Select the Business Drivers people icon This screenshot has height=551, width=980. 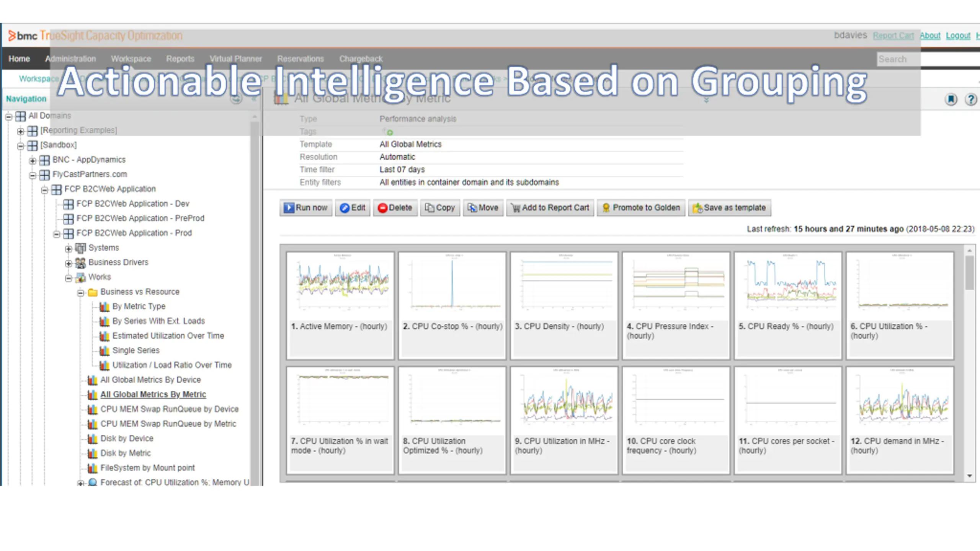(80, 262)
